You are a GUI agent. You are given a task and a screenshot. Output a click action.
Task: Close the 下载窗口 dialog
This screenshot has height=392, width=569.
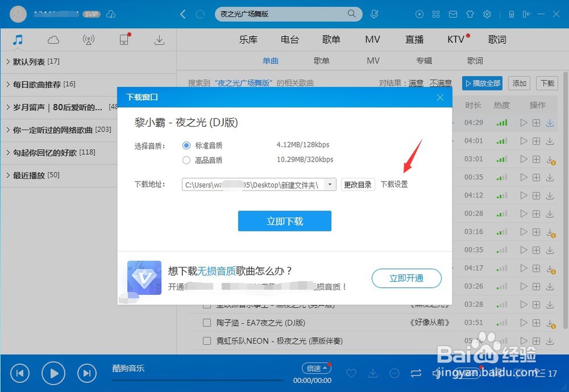[x=440, y=97]
